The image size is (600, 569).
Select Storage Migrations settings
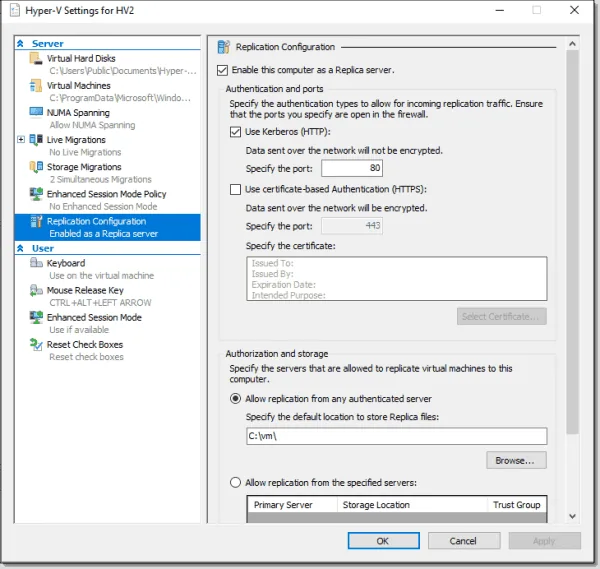(x=107, y=173)
